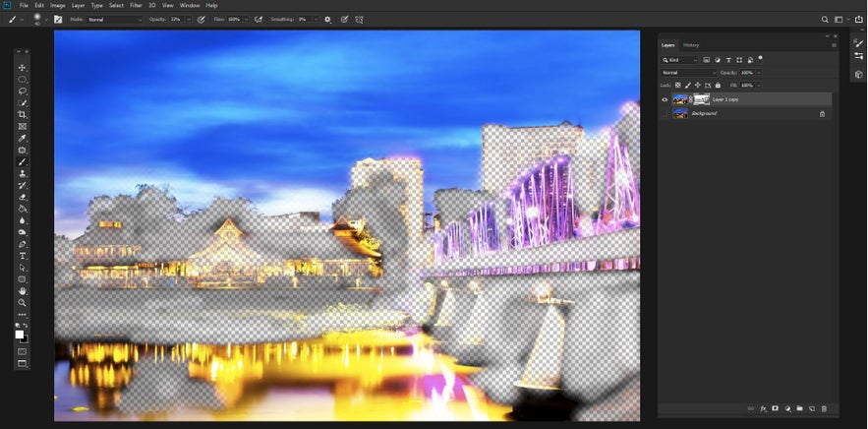This screenshot has height=429, width=868.
Task: Select the Paint Bucket tool
Action: tap(23, 209)
